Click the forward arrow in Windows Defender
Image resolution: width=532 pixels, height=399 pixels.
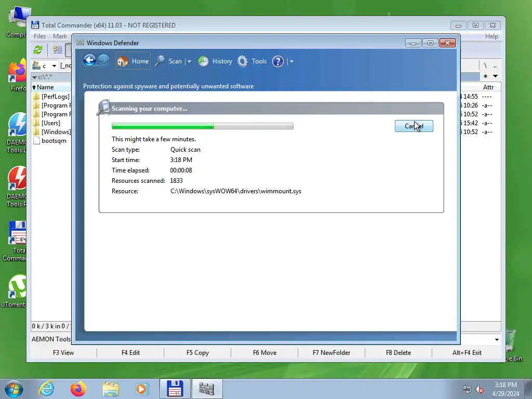click(x=104, y=61)
